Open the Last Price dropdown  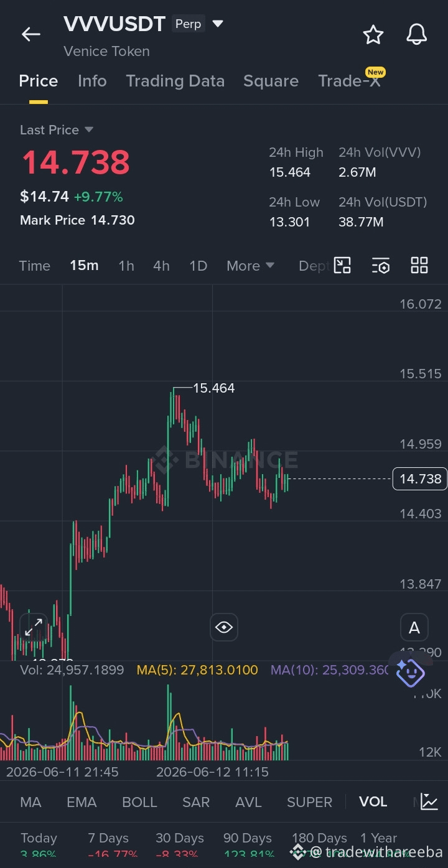57,130
